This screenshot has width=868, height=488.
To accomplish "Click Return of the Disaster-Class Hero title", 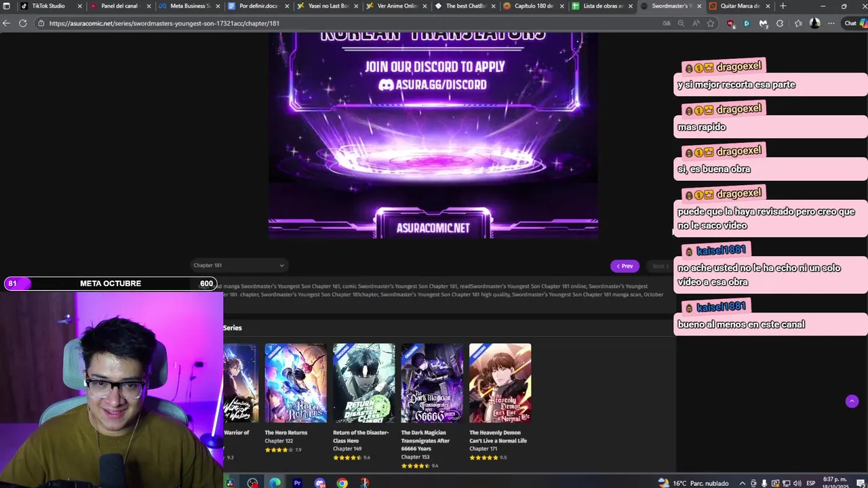I will pos(361,436).
